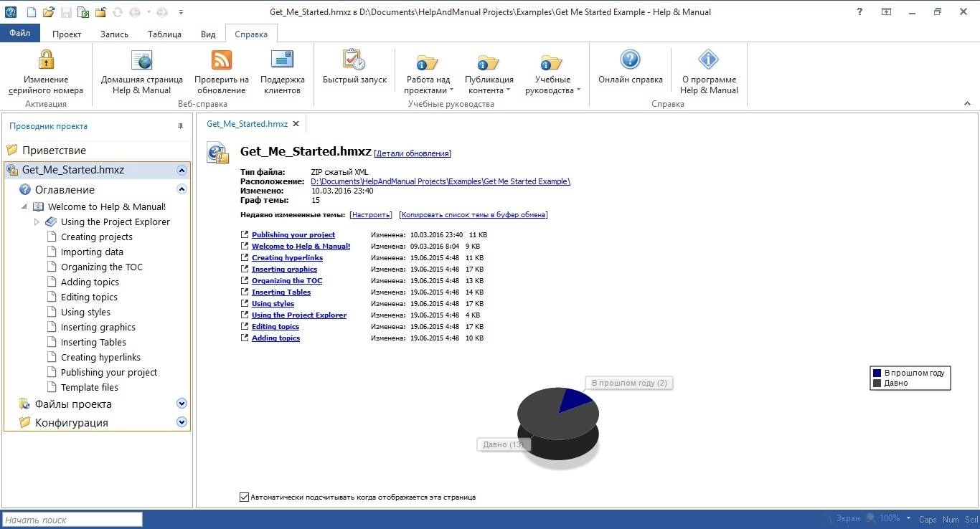Click the topic icon next to Publishing your project link
980x529 pixels.
tap(245, 234)
